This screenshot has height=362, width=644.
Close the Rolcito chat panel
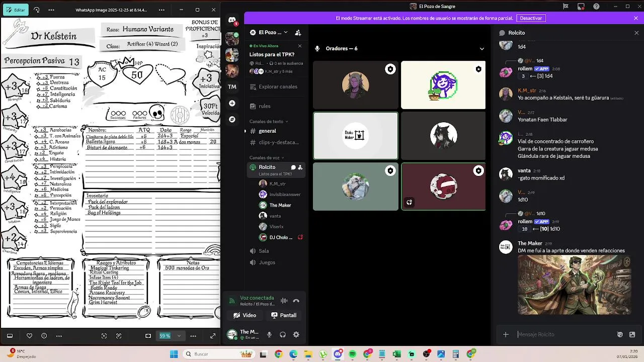point(636,33)
